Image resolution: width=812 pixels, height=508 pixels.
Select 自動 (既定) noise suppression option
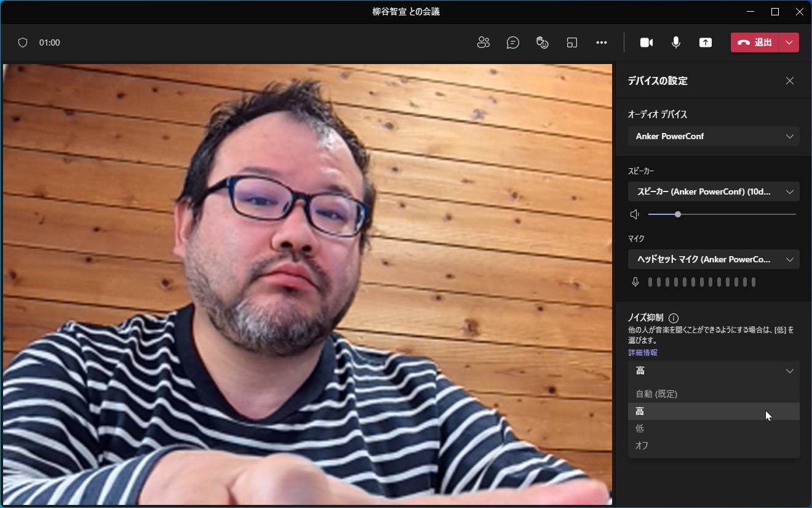tap(714, 394)
